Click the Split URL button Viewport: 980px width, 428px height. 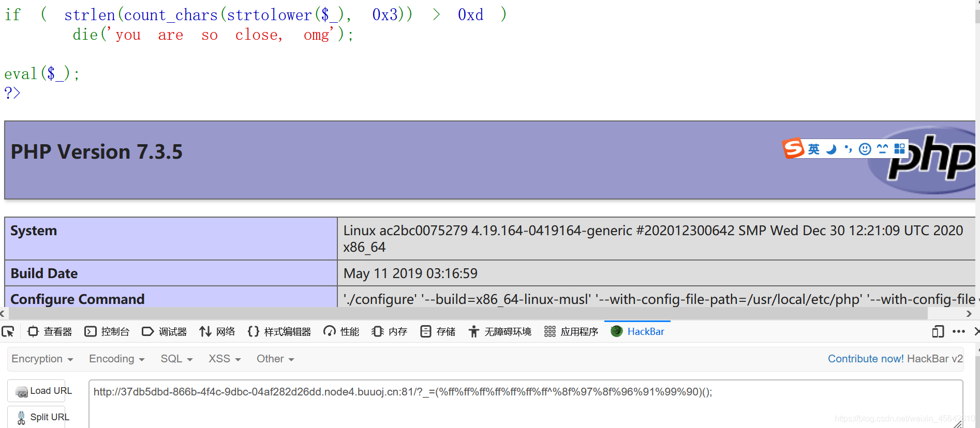click(36, 417)
